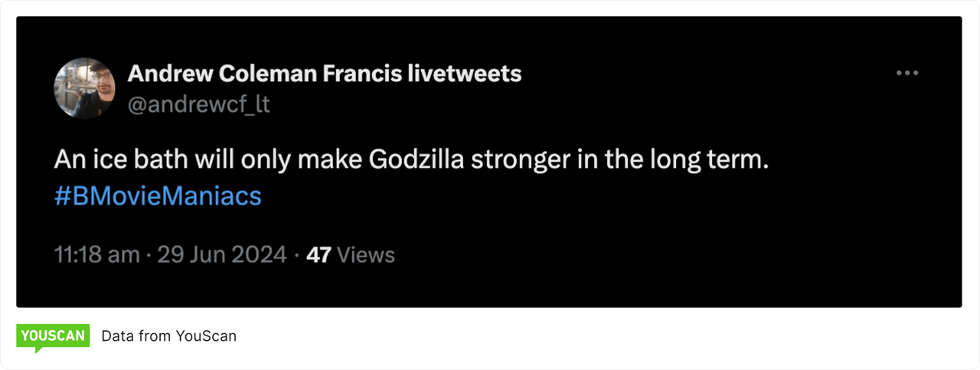Click the word "Coleman" in author name
The height and width of the screenshot is (370, 980).
(x=266, y=74)
